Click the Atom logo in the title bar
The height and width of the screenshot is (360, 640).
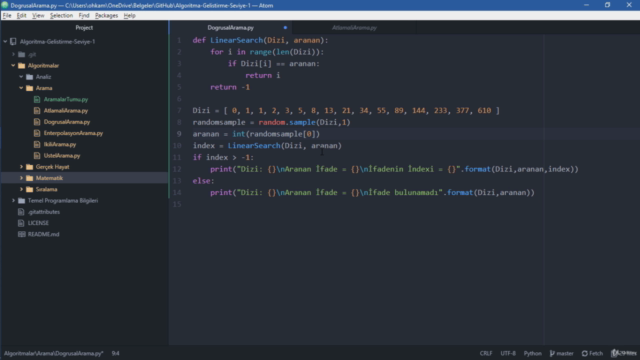pos(5,5)
